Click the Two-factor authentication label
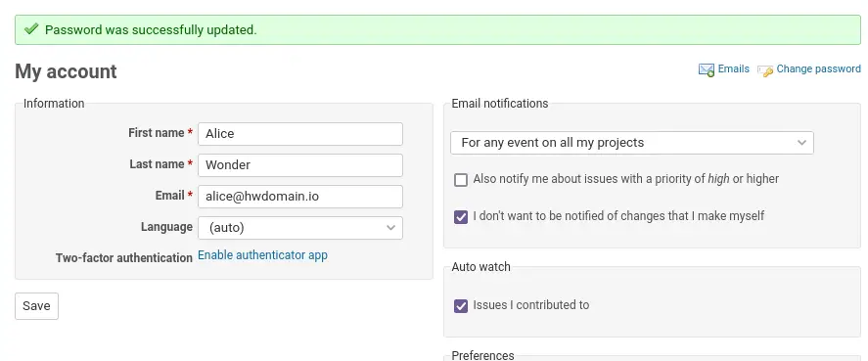Viewport: 868px width, 361px height. 124,258
